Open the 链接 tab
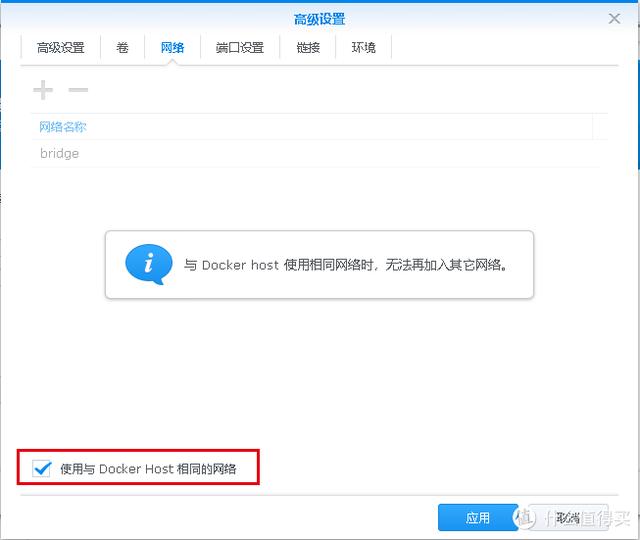This screenshot has width=640, height=540. click(308, 48)
